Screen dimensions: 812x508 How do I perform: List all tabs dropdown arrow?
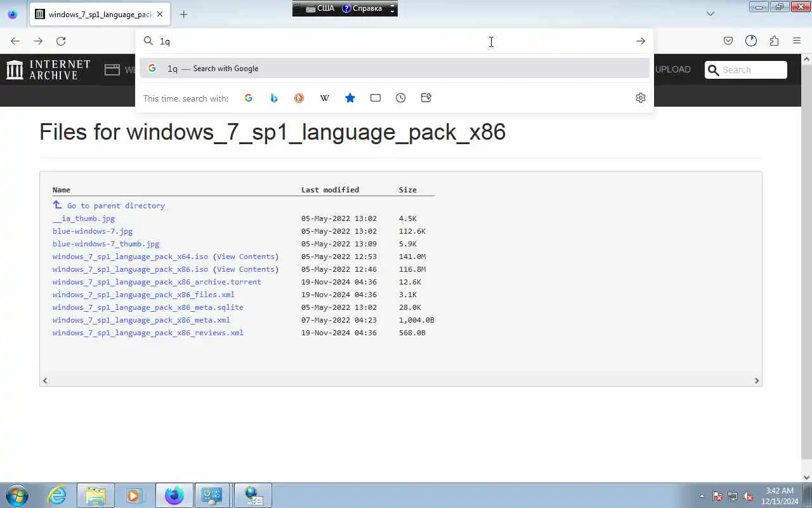click(710, 14)
